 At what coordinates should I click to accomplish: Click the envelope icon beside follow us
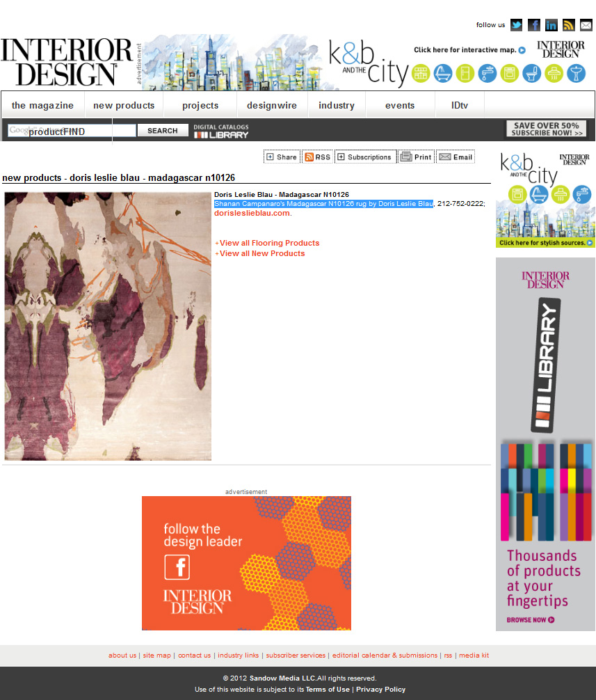586,25
